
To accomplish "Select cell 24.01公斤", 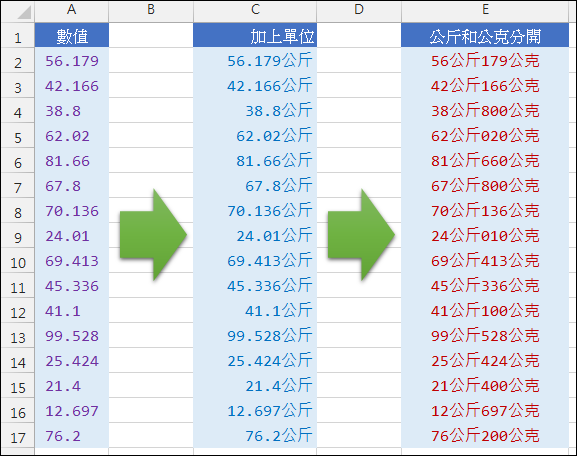I will [x=255, y=236].
